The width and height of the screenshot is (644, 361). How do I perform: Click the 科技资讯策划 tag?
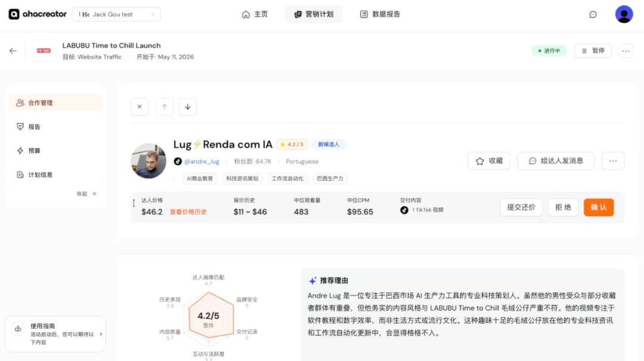242,178
